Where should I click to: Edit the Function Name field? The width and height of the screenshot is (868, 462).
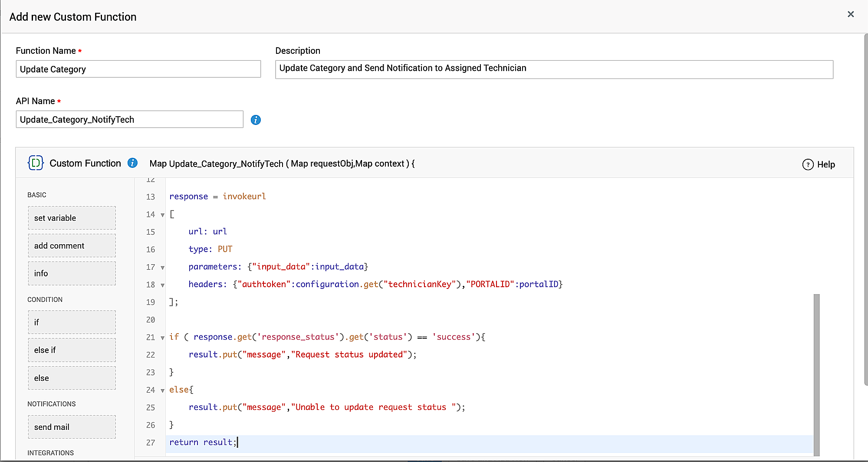tap(138, 69)
